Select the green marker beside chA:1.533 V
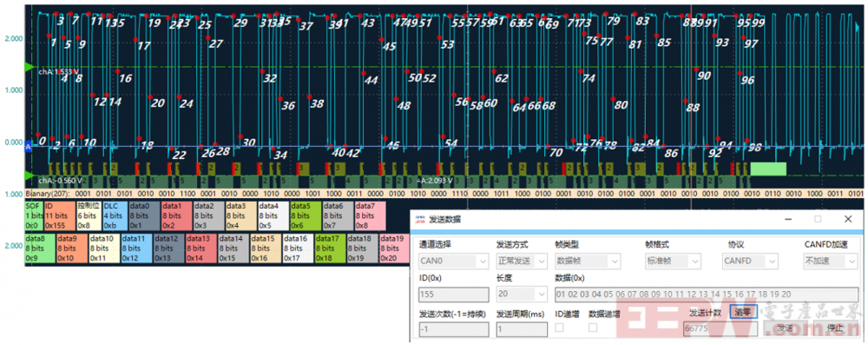This screenshot has width=868, height=345. pyautogui.click(x=29, y=67)
